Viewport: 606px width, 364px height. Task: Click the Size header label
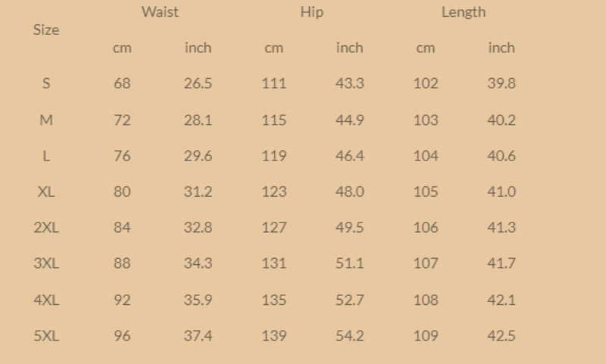(x=46, y=30)
